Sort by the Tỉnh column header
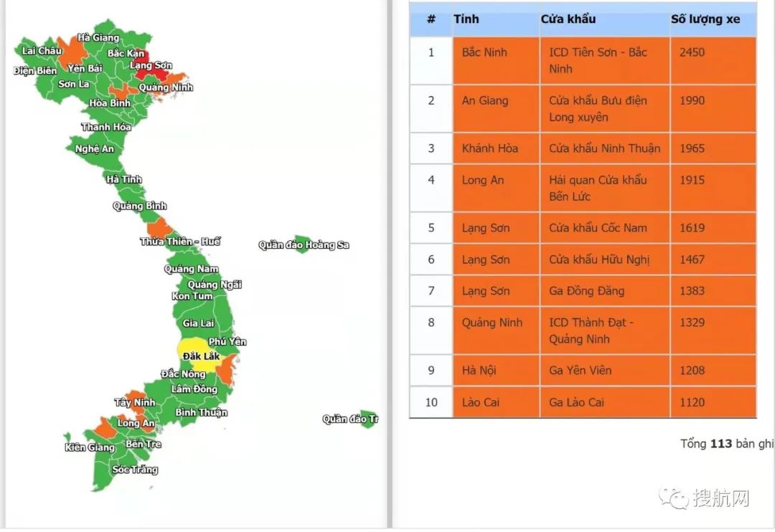 click(466, 19)
